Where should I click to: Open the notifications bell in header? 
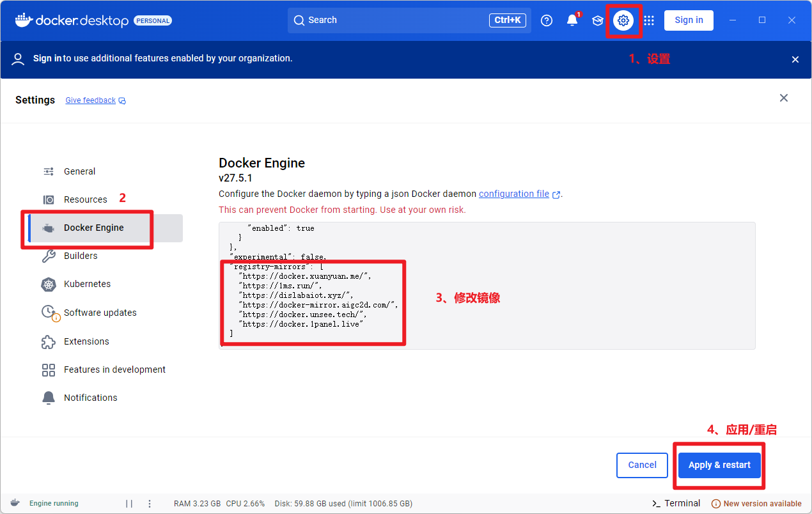pyautogui.click(x=572, y=20)
